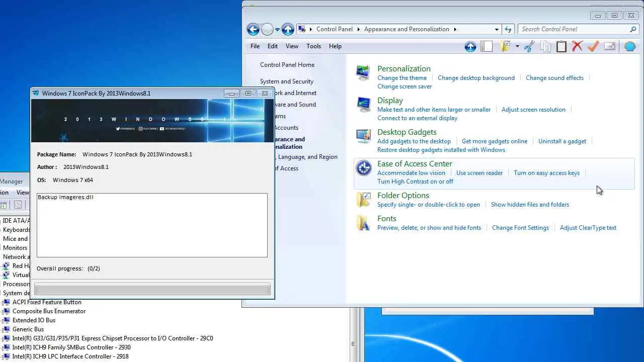Click Adjust ClearType text

pyautogui.click(x=588, y=228)
